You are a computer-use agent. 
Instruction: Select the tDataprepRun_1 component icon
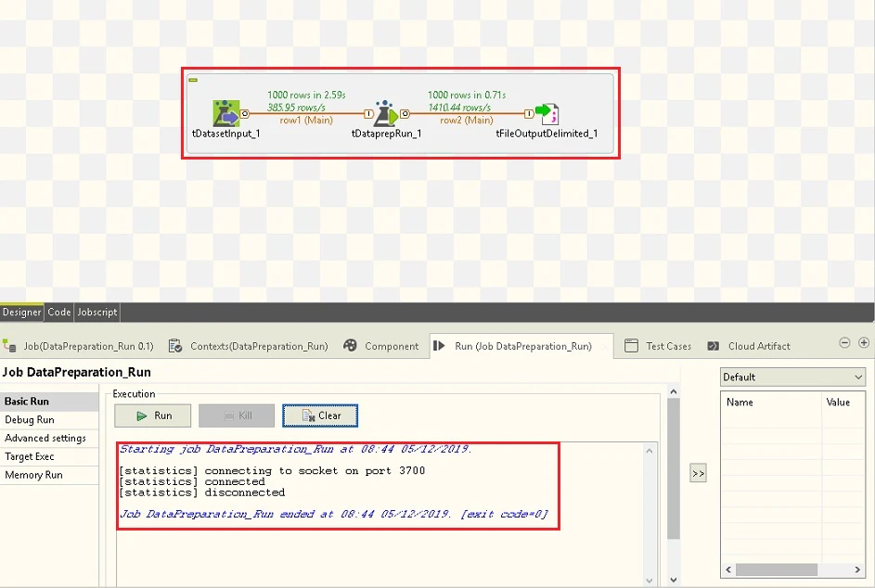386,113
